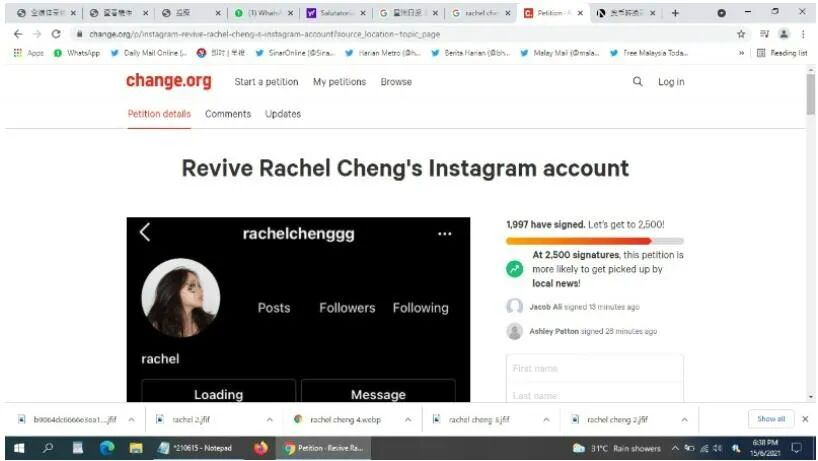Image resolution: width=818 pixels, height=461 pixels.
Task: Click the taskbar clock and date
Action: [x=765, y=448]
